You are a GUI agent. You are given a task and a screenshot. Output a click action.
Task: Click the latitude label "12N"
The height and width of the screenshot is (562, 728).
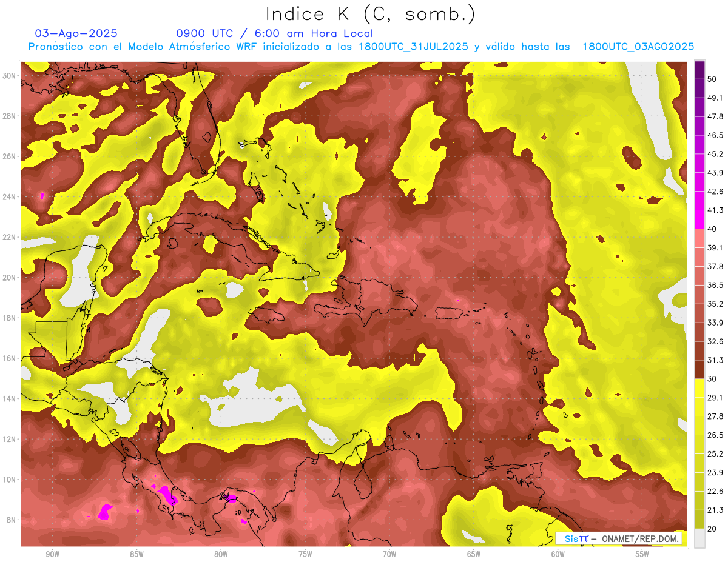(10, 439)
